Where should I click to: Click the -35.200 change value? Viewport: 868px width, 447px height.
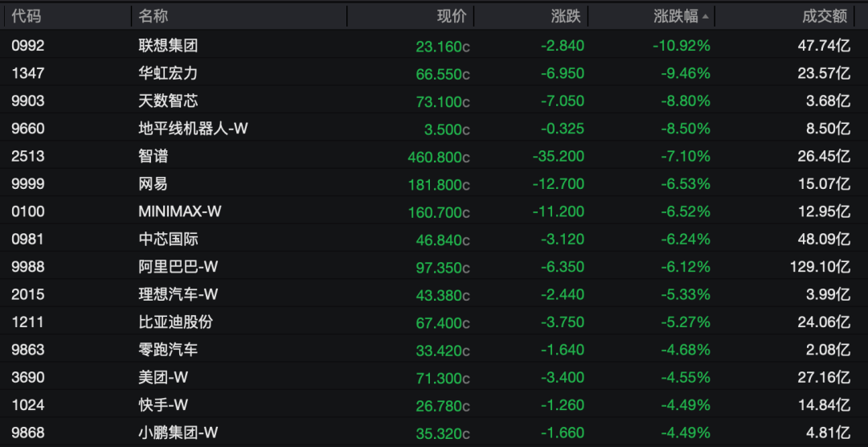pyautogui.click(x=559, y=157)
